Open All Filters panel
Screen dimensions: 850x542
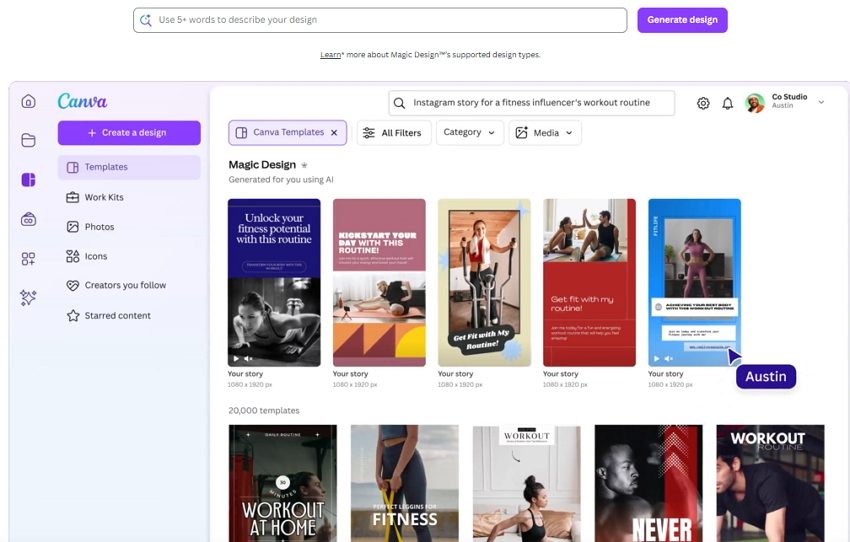tap(394, 133)
